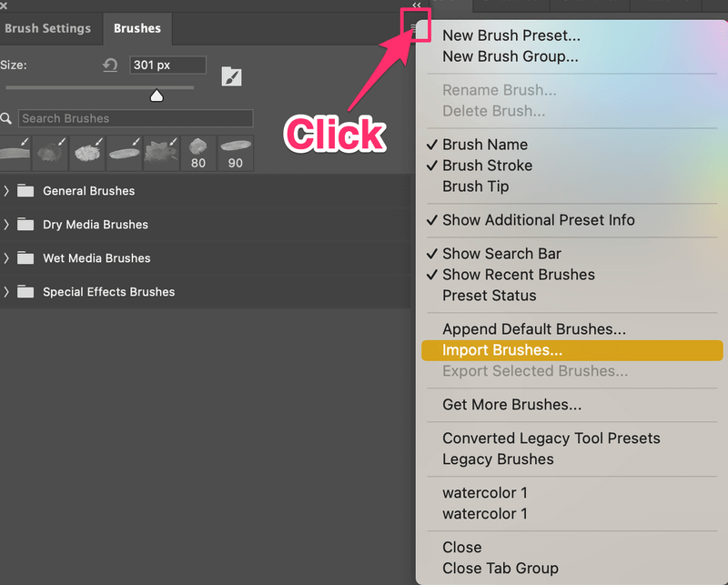728x585 pixels.
Task: Toggle Show Search Bar option
Action: (501, 254)
